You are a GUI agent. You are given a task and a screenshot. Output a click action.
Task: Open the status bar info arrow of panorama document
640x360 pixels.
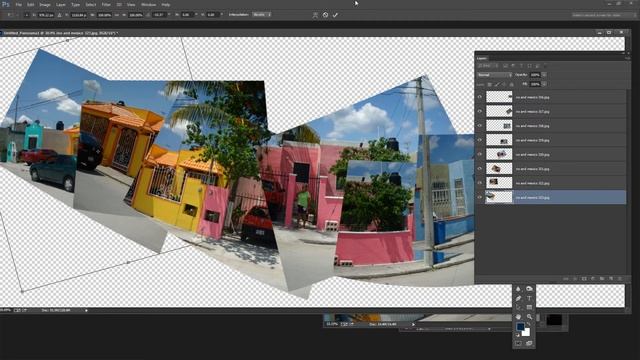coord(86,310)
